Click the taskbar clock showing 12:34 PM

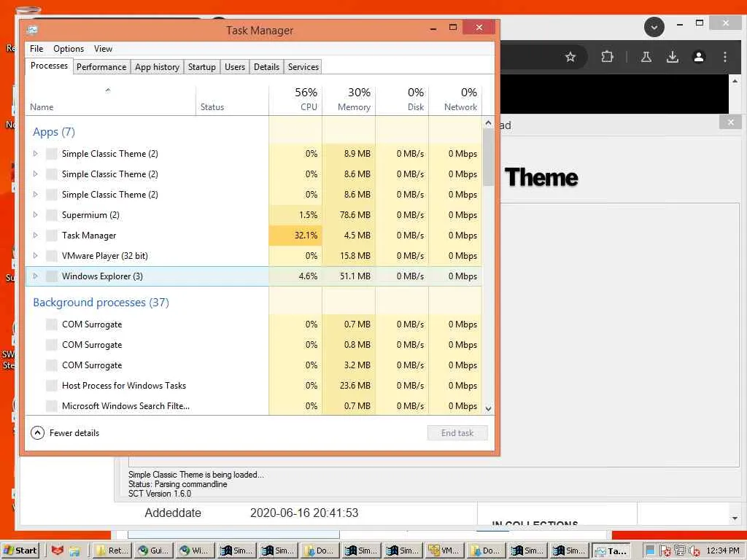[723, 551]
